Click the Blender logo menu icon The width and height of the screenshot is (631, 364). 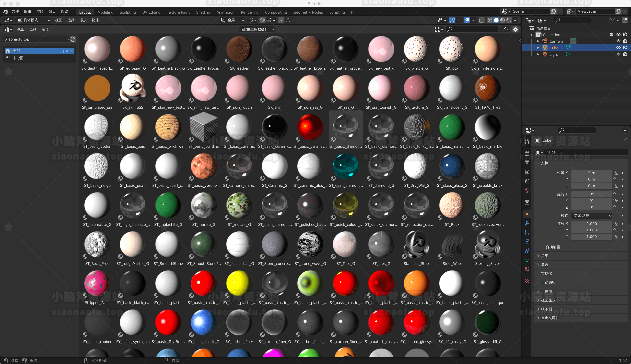[6, 11]
